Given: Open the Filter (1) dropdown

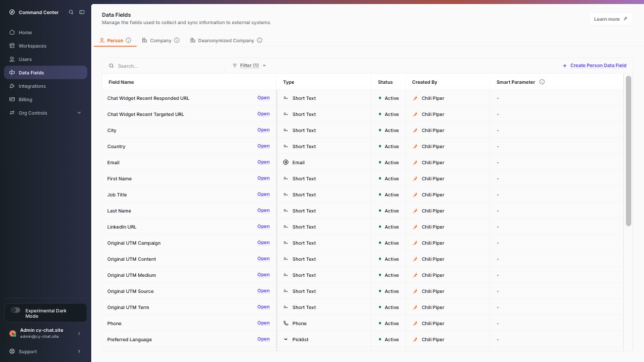Looking at the screenshot, I should (x=250, y=66).
